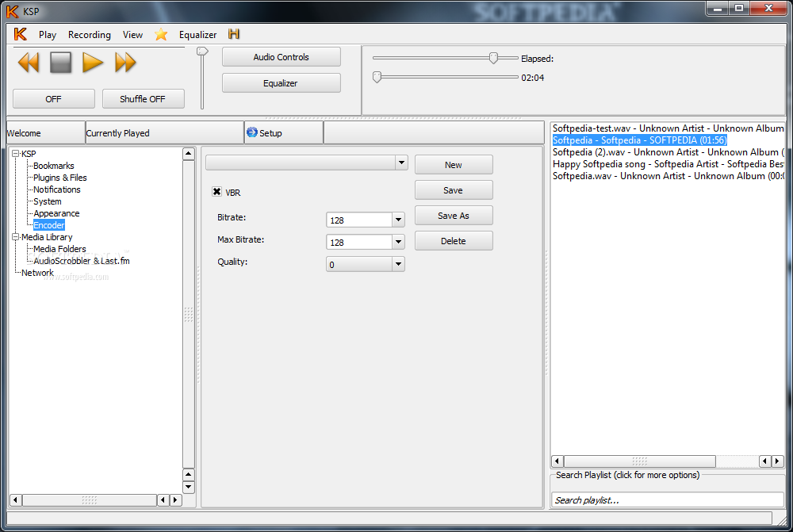This screenshot has height=532, width=793.
Task: Open the Max Bitrate dropdown
Action: 399,243
